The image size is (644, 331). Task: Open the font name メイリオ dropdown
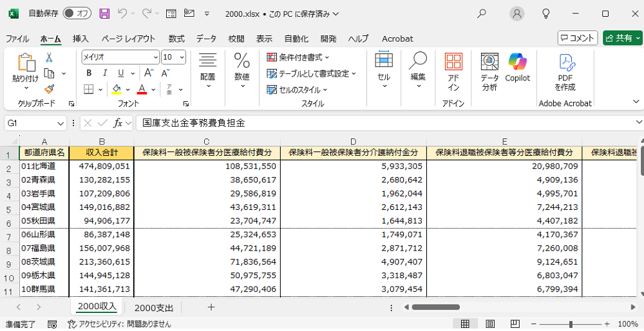[155, 57]
